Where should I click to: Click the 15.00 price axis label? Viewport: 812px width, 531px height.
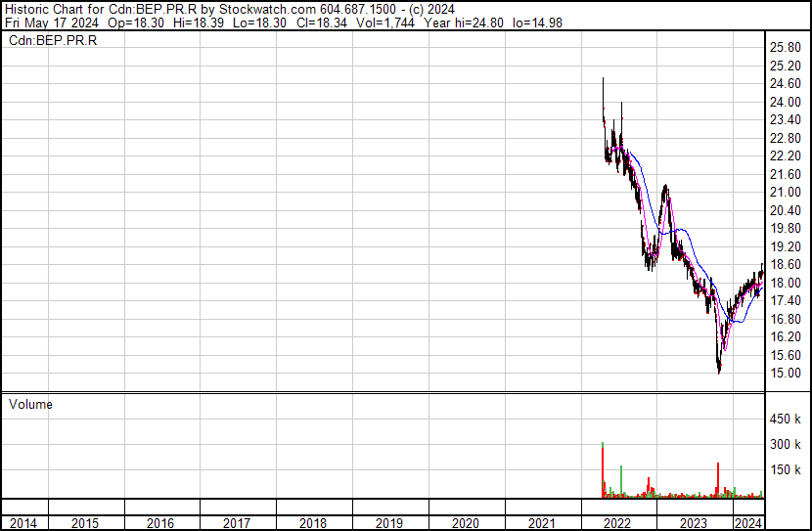pyautogui.click(x=786, y=374)
